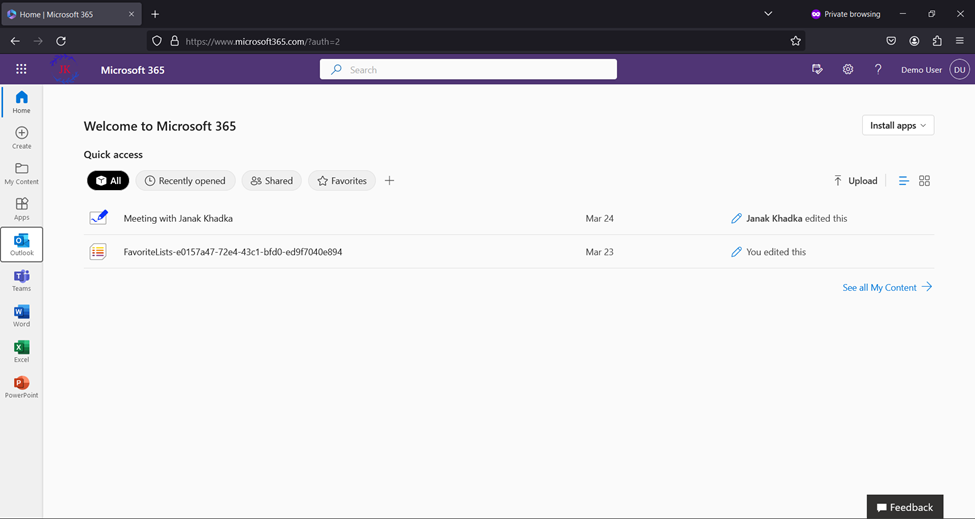Open the Feedback button
Screen dimensions: 975x519
click(905, 507)
